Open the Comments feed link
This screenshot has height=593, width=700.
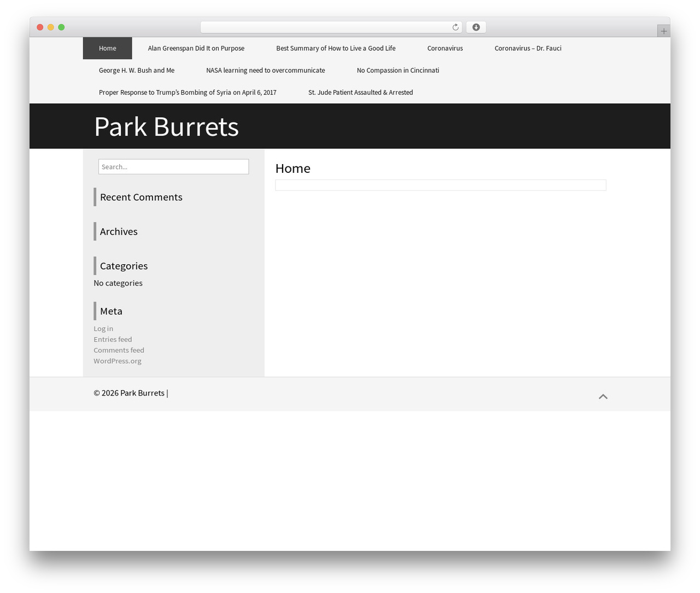(x=119, y=350)
